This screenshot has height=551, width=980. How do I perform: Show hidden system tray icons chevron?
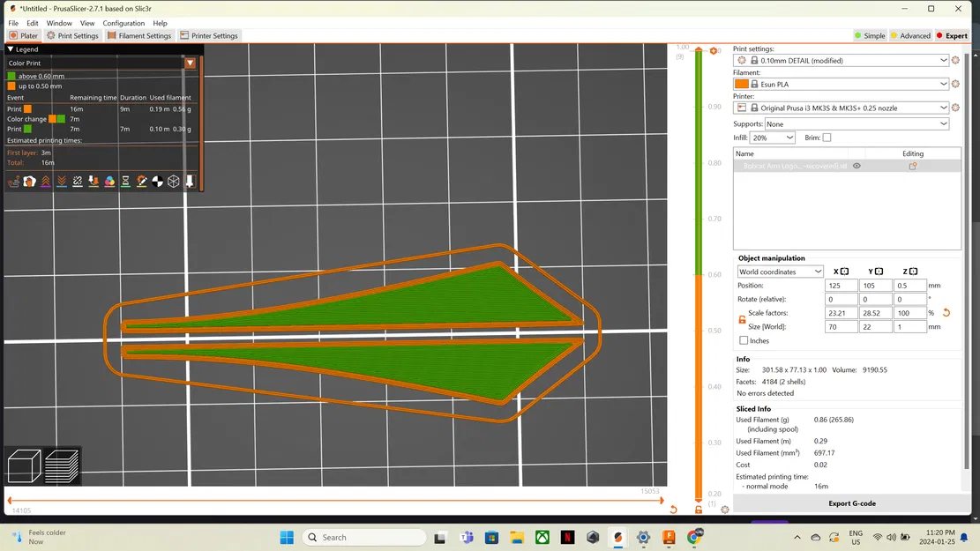[797, 537]
